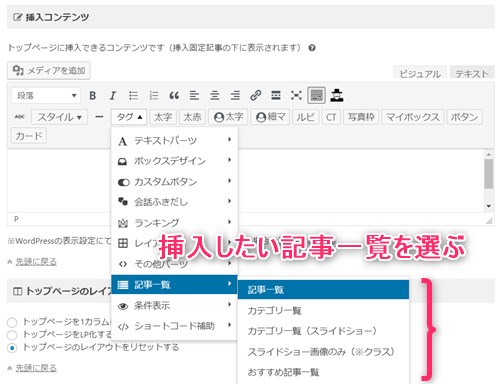This screenshot has width=500, height=384.
Task: Expand the ボックスデザイン submenu
Action: coord(174,161)
